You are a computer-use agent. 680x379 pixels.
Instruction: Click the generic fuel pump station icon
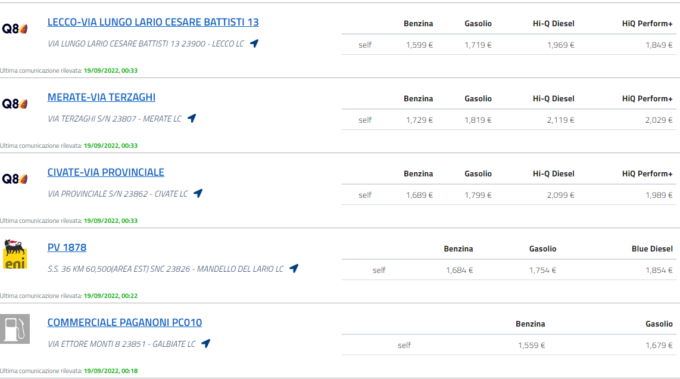pos(15,329)
